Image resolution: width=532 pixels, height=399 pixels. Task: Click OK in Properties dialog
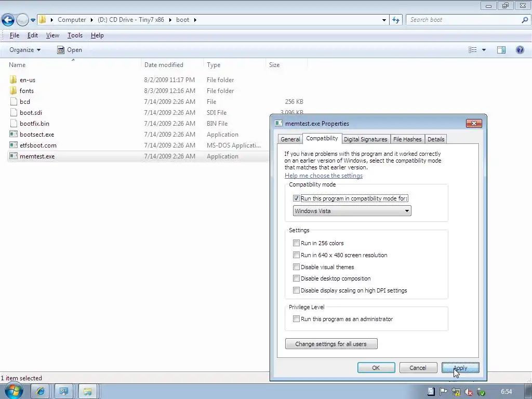click(376, 368)
